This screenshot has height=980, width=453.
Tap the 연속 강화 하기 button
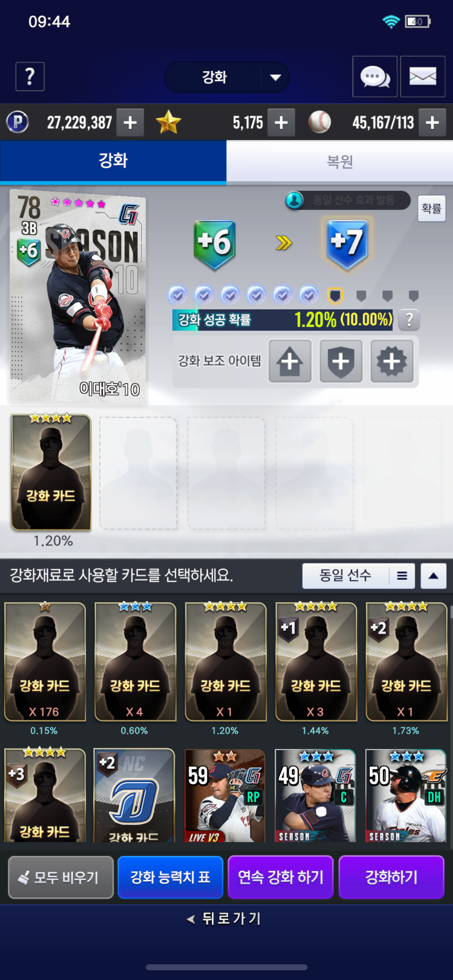[281, 877]
